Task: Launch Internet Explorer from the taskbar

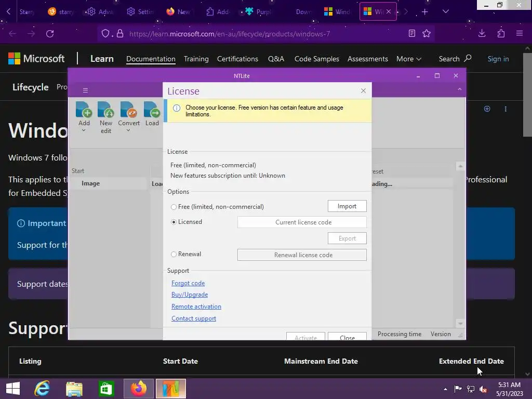Action: pos(42,389)
